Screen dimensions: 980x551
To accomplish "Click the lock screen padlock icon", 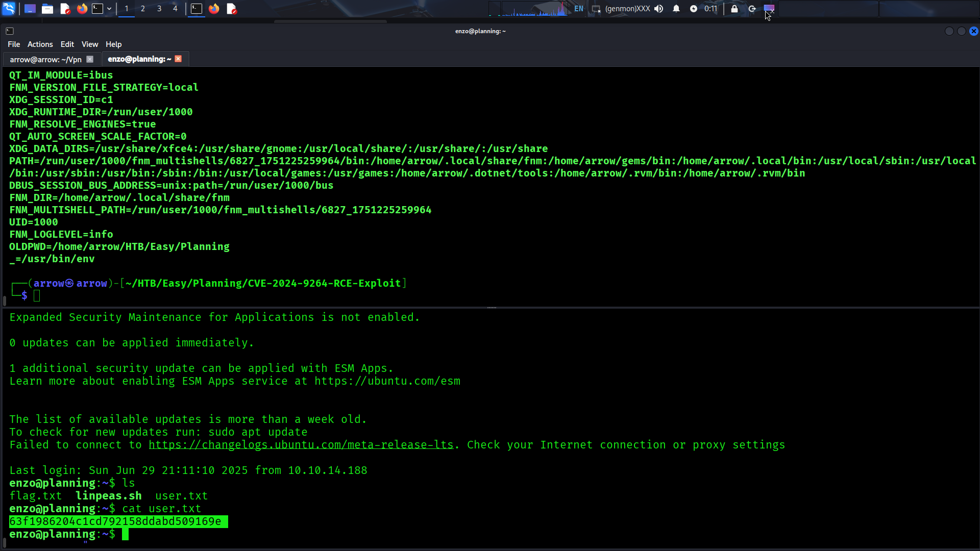I will 734,9.
